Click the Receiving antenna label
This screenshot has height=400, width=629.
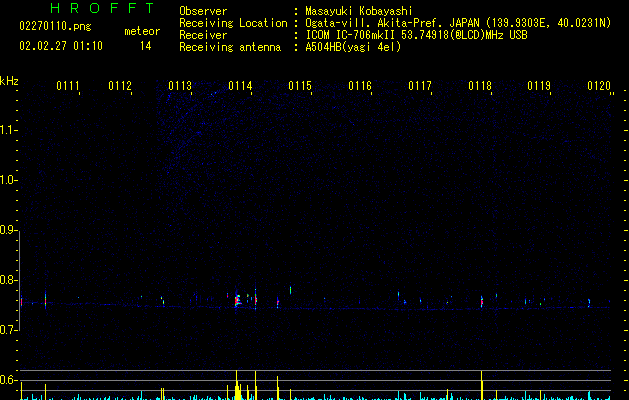(x=230, y=47)
